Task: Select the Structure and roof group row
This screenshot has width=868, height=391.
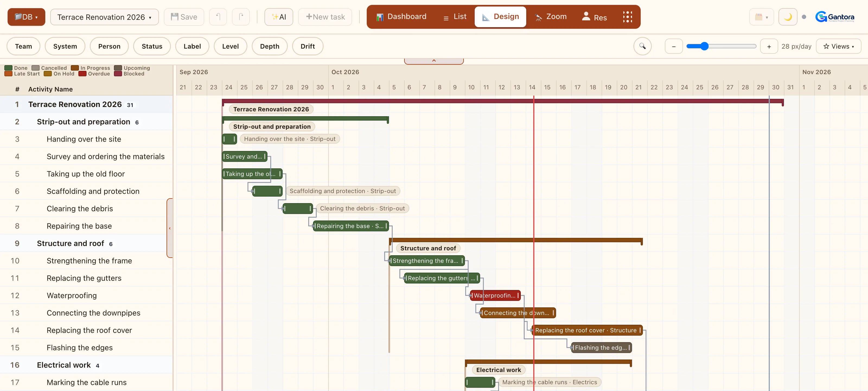Action: [x=86, y=243]
